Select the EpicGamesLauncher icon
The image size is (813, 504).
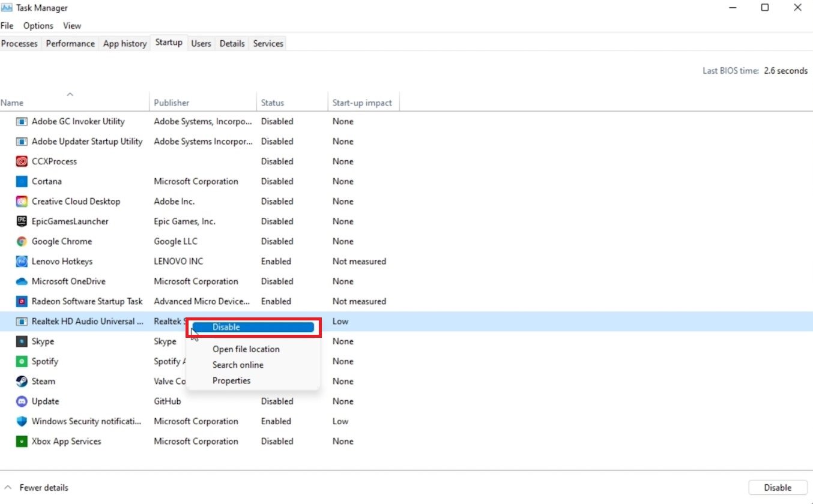point(22,221)
